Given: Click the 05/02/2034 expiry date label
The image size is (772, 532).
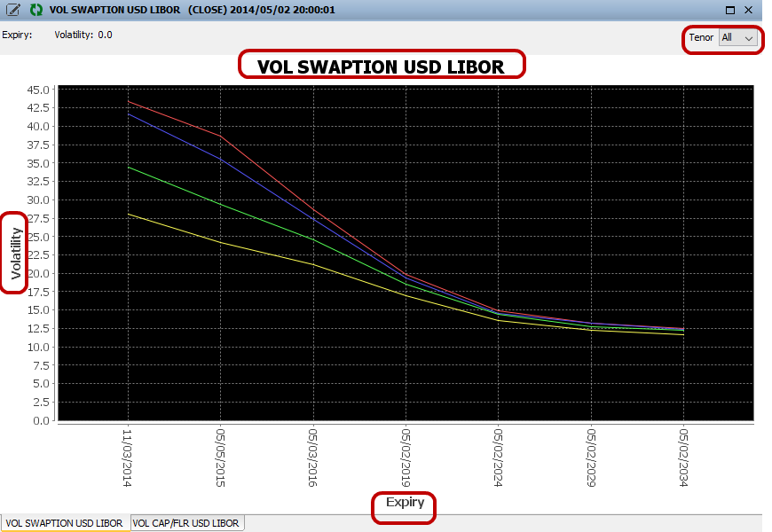Looking at the screenshot, I should tap(683, 458).
